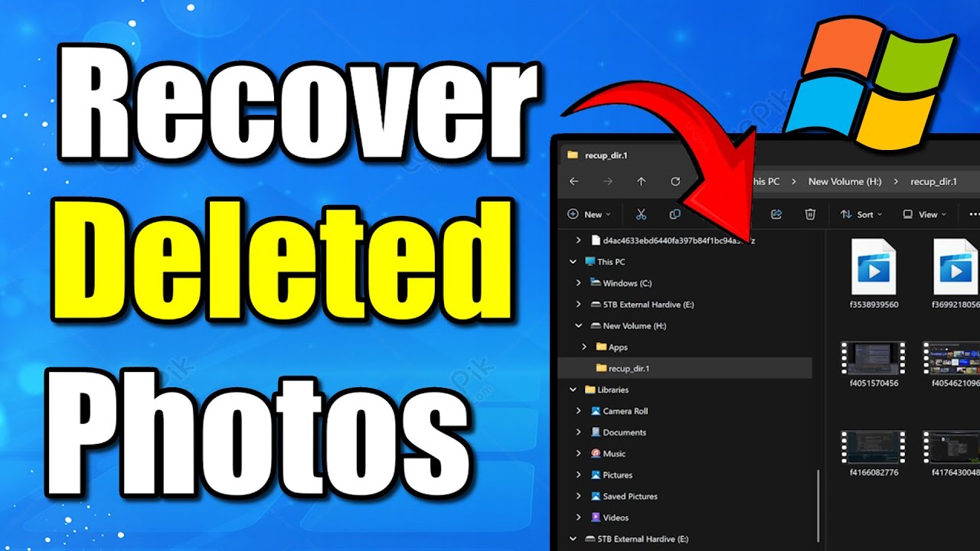Refresh the recup_dir.1 folder view

pos(675,181)
